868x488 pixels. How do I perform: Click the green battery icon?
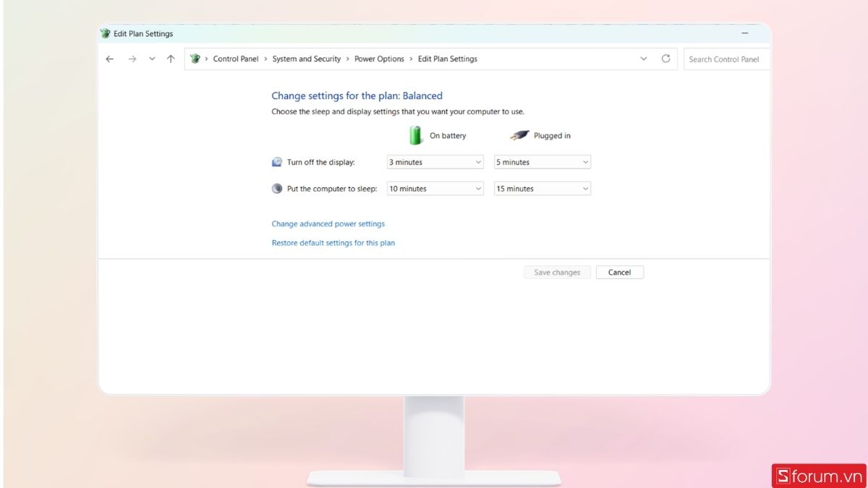[x=415, y=135]
